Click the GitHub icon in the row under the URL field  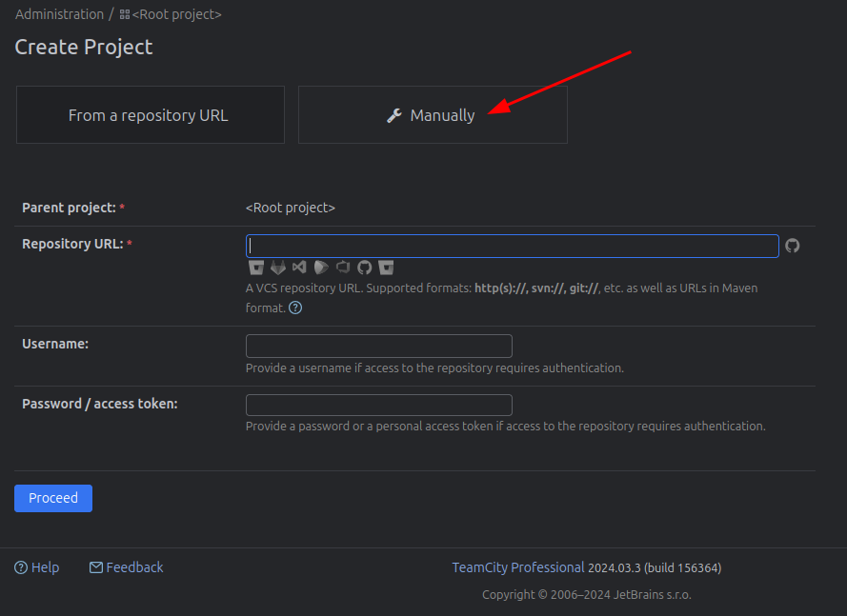364,268
